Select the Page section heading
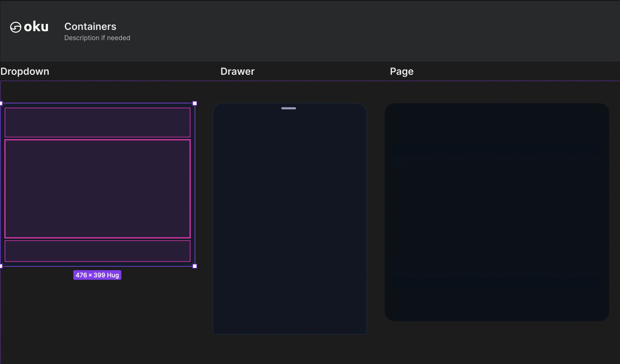This screenshot has height=364, width=620. (x=402, y=71)
